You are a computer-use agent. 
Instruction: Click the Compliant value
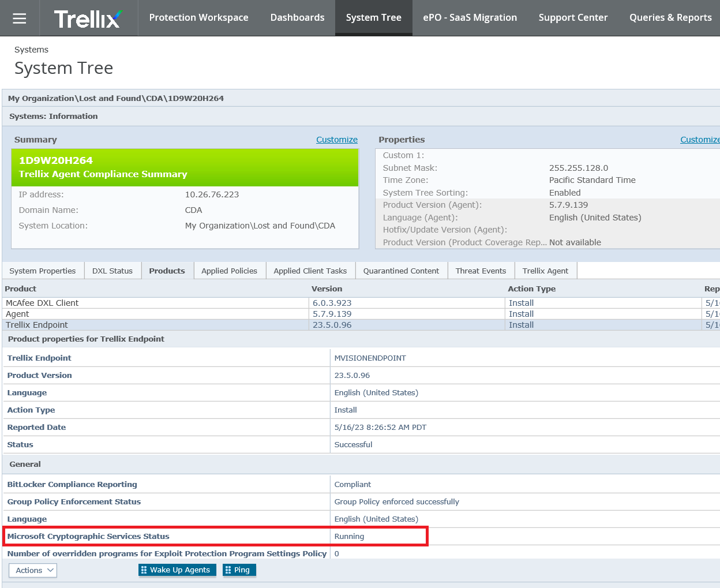point(352,484)
